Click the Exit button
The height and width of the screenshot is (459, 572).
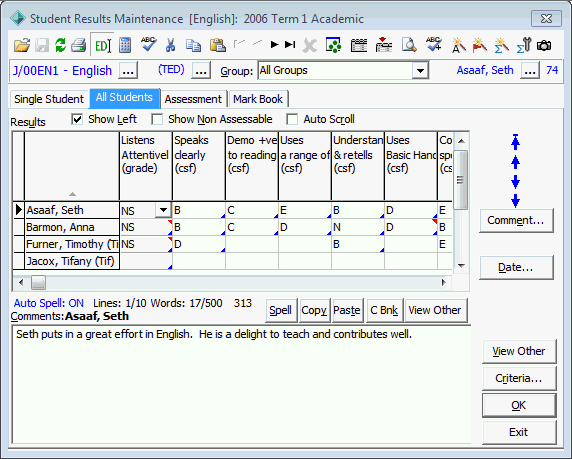(x=519, y=432)
